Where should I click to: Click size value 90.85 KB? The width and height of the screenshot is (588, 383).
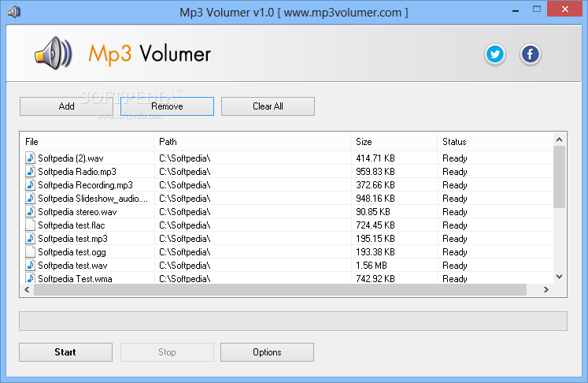(373, 212)
